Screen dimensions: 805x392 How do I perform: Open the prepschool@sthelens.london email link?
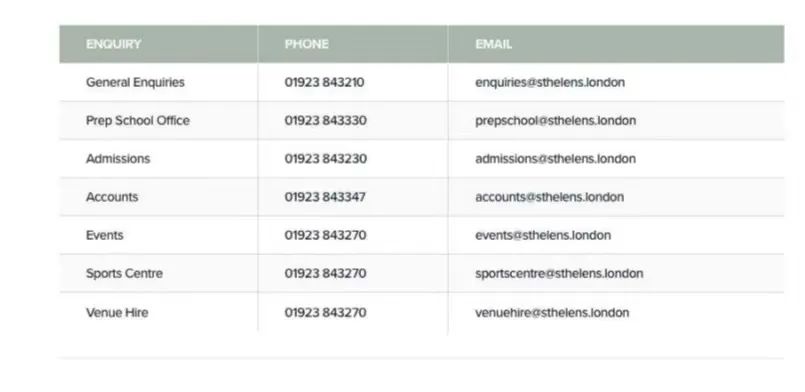pos(555,121)
